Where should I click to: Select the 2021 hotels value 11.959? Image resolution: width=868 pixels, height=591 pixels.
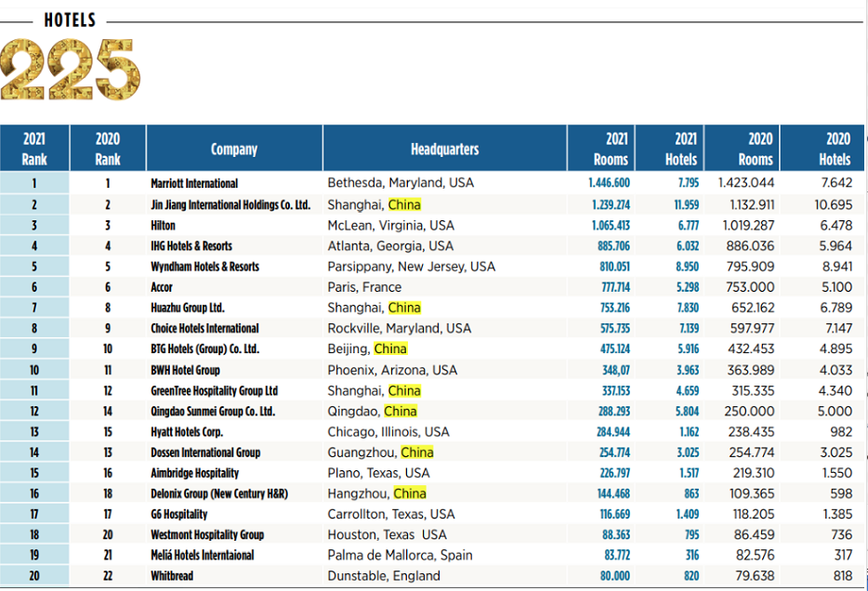[x=687, y=204]
